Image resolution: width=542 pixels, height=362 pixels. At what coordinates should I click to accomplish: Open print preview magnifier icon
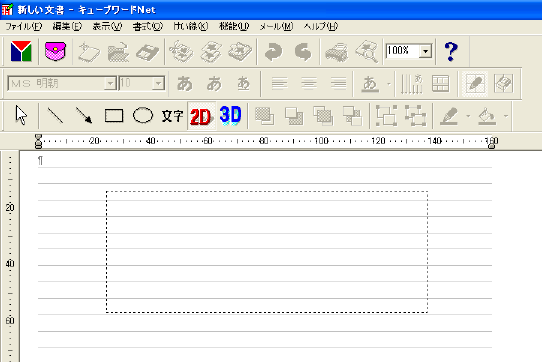[x=367, y=52]
